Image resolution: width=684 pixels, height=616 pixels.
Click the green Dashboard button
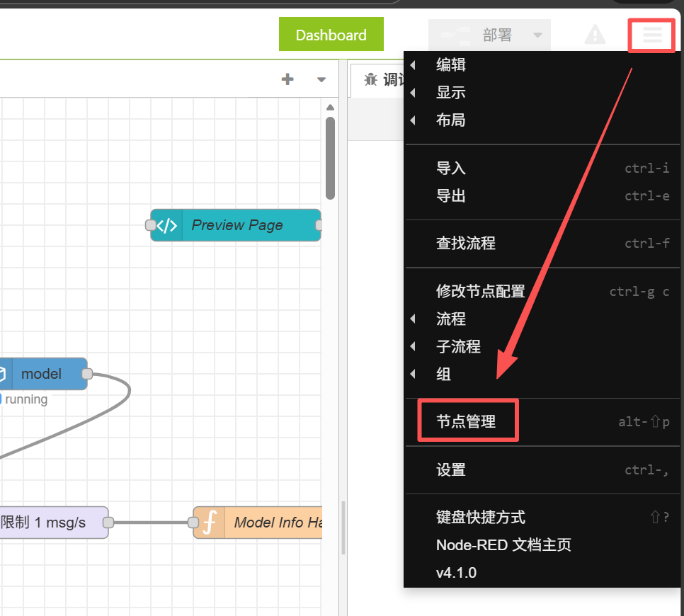[x=331, y=35]
